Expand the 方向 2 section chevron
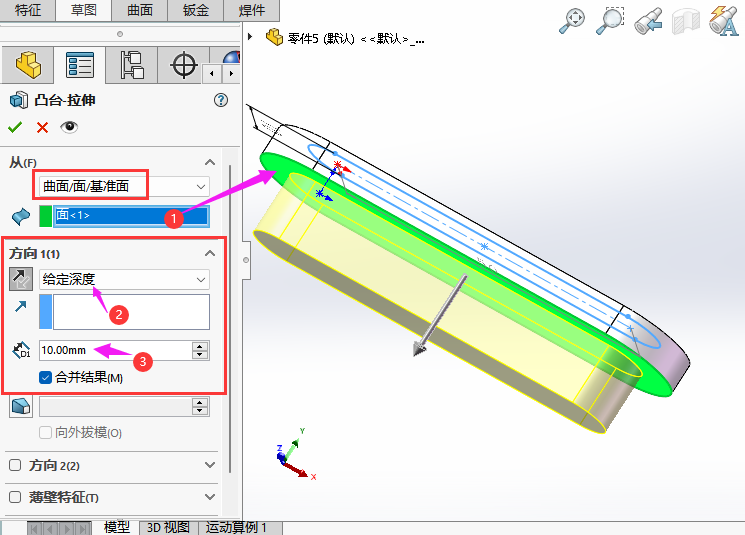 [x=210, y=465]
